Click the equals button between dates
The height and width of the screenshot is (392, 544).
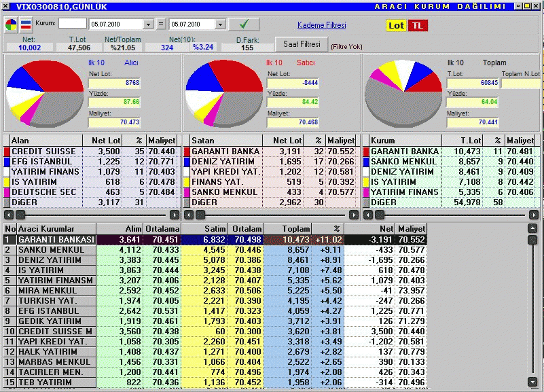pos(161,24)
